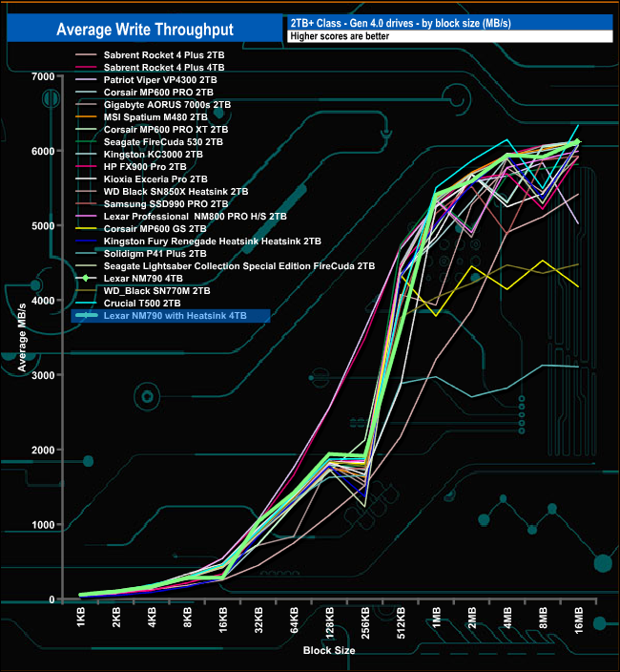Click Kingston Fury Renegade Heatsink 2TB legend label
Image resolution: width=620 pixels, height=672 pixels.
[213, 241]
